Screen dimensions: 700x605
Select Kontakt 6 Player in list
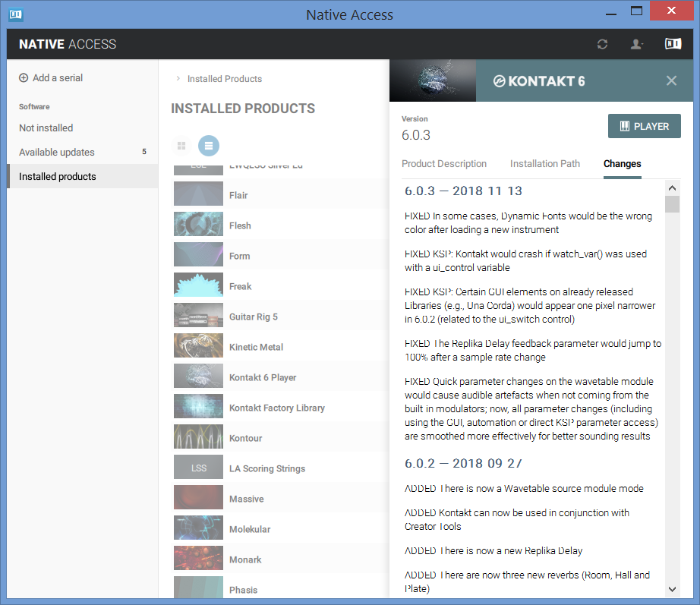pos(263,378)
